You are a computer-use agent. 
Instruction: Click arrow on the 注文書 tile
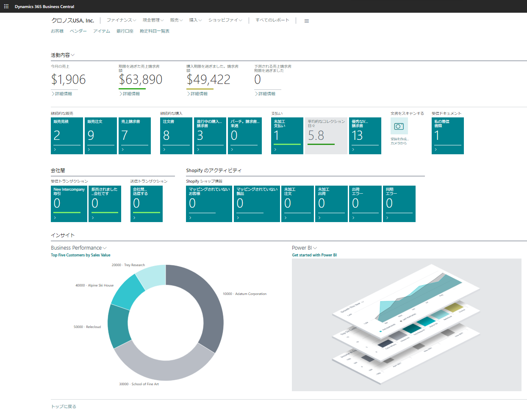pos(164,150)
